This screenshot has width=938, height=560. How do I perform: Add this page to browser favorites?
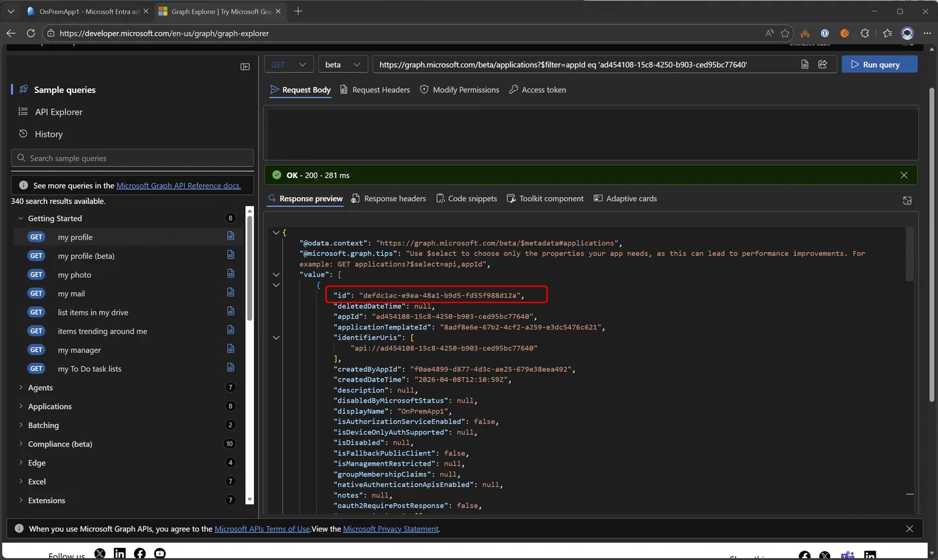click(785, 33)
